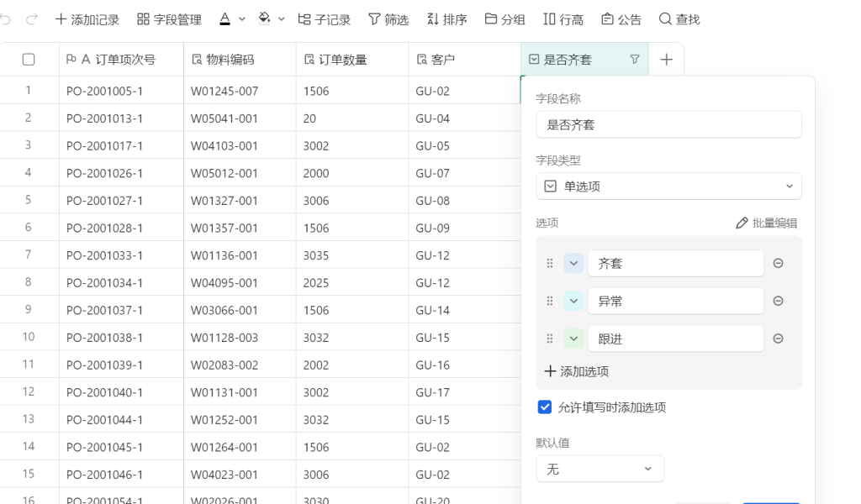
Task: Click 添加记录 to add a record
Action: click(x=87, y=20)
